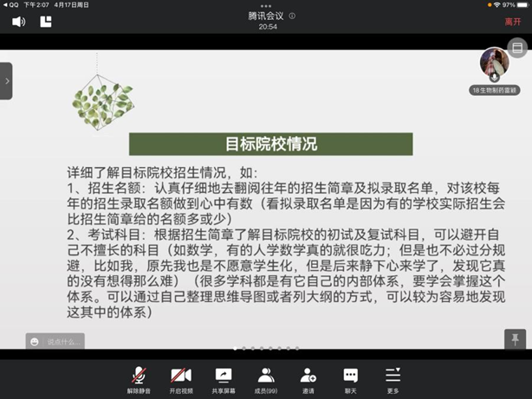Unmute microphone with 解除静音
Image resolution: width=532 pixels, height=399 pixels.
coord(139,379)
